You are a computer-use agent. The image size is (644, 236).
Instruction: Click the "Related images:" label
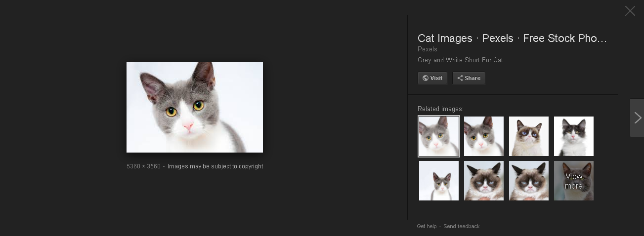pyautogui.click(x=441, y=109)
